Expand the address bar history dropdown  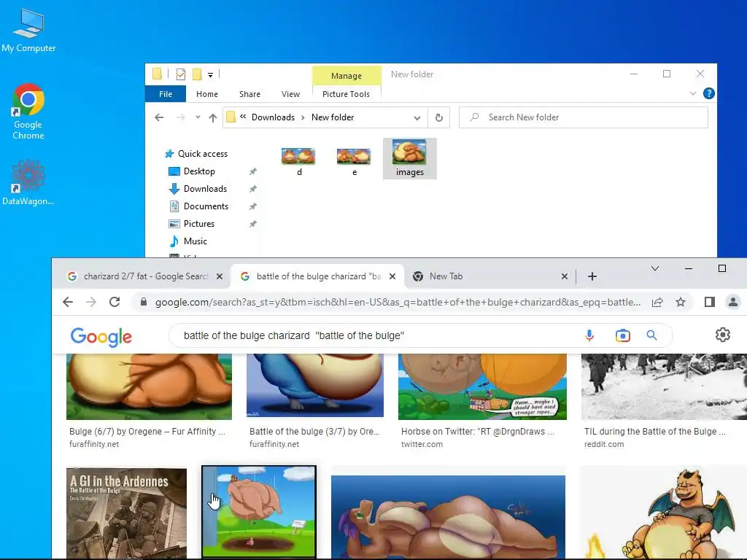tap(417, 117)
